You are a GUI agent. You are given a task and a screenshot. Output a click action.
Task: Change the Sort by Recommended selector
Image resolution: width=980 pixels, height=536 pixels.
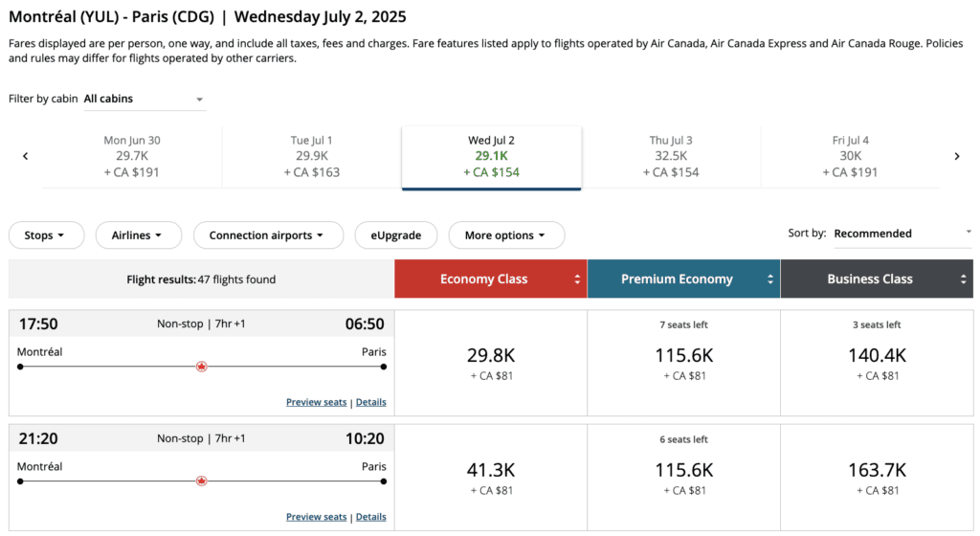(x=902, y=234)
